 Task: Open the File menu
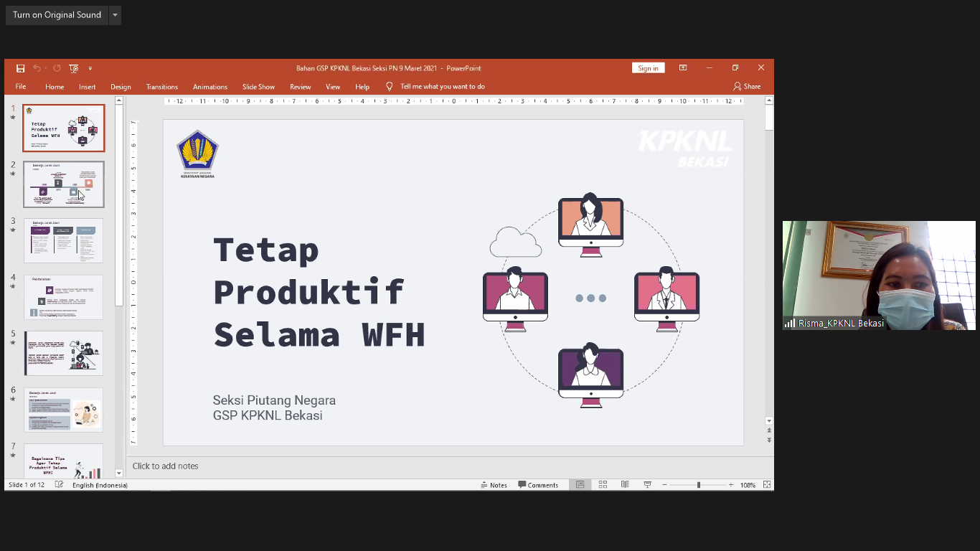coord(21,87)
